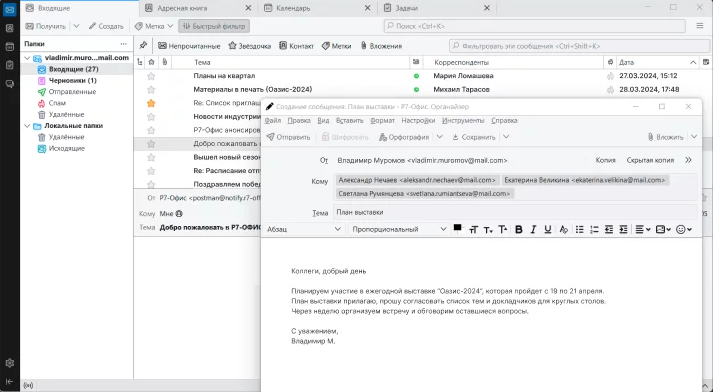Screen dimensions: 713x392
Task: Open the Папки panel options (three dots)
Action: pyautogui.click(x=124, y=44)
